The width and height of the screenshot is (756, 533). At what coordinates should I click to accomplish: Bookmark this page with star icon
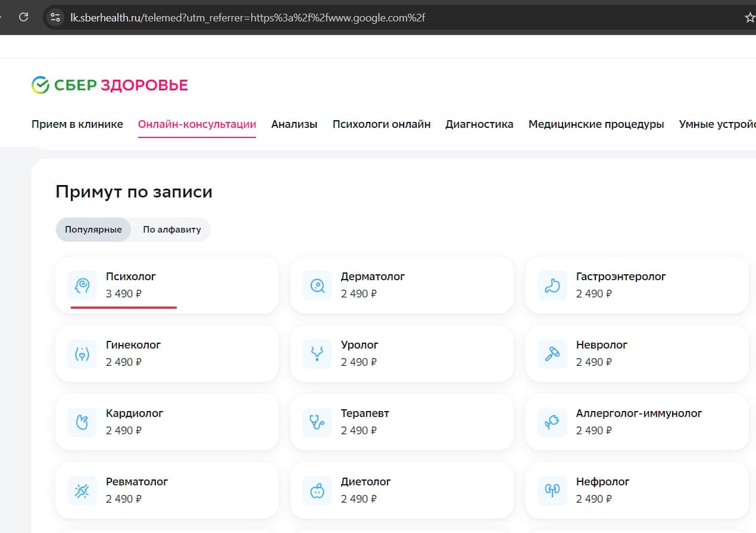point(750,17)
